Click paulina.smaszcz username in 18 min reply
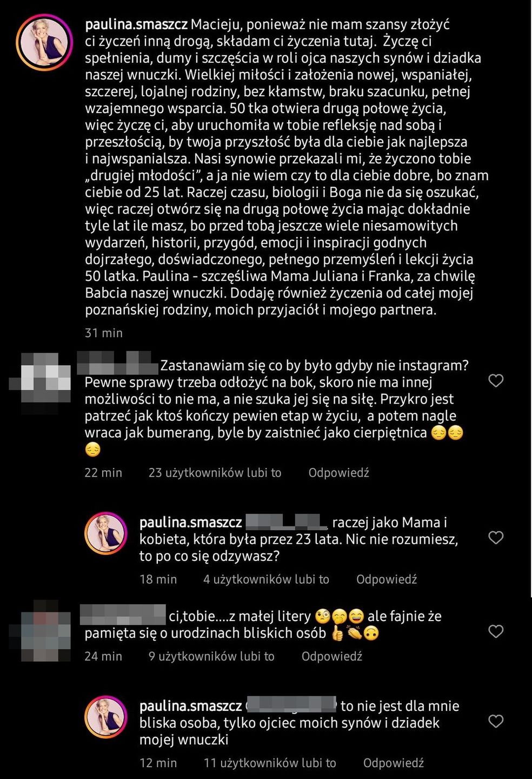The width and height of the screenshot is (532, 779). coord(190,523)
